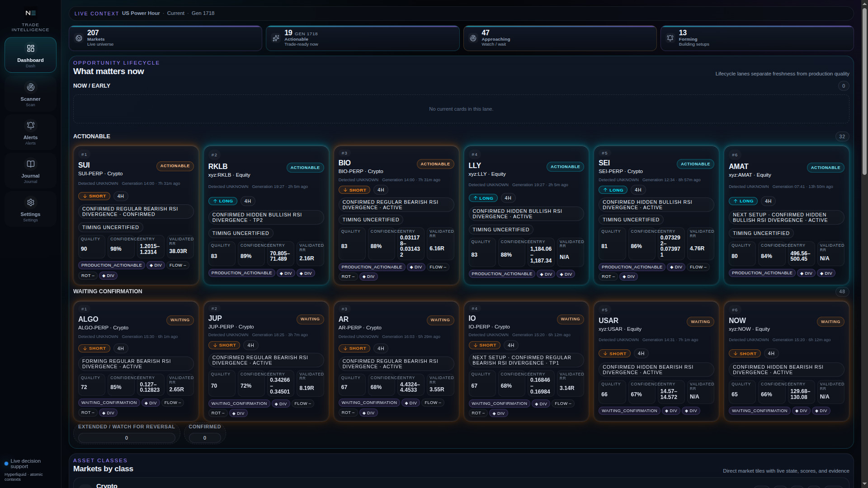The height and width of the screenshot is (488, 868).
Task: Click the SHORT tag on SUI card
Action: (94, 196)
